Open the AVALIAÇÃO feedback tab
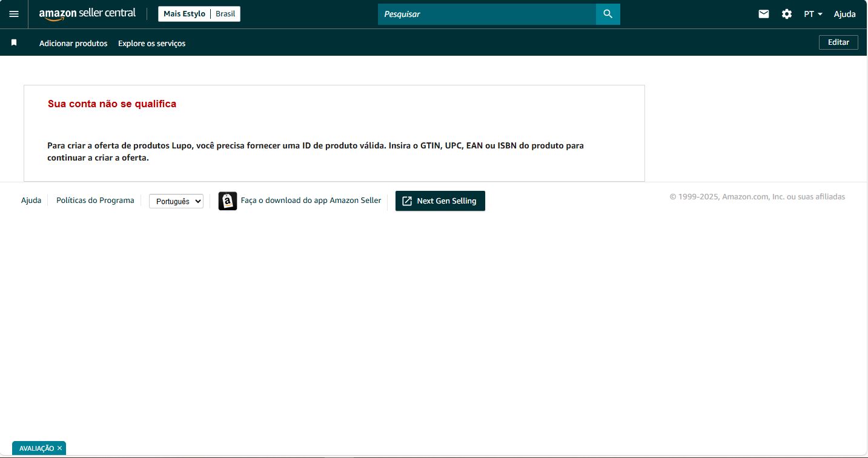 click(36, 448)
